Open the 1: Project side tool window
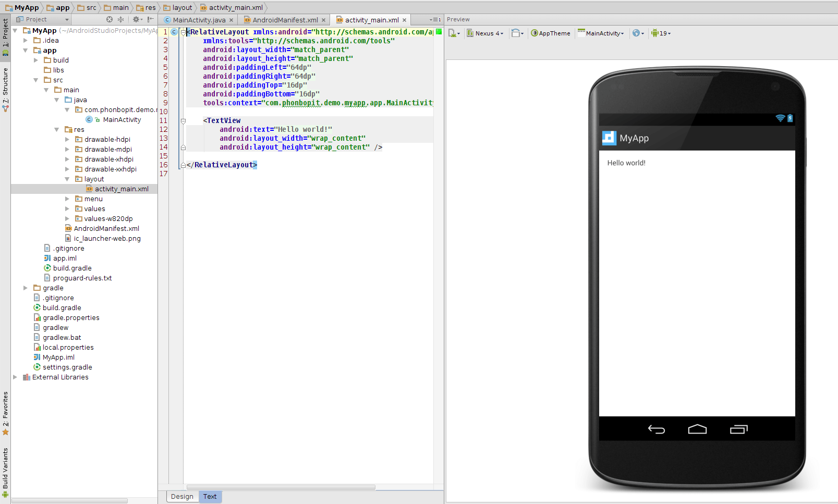The width and height of the screenshot is (838, 504). (5, 38)
